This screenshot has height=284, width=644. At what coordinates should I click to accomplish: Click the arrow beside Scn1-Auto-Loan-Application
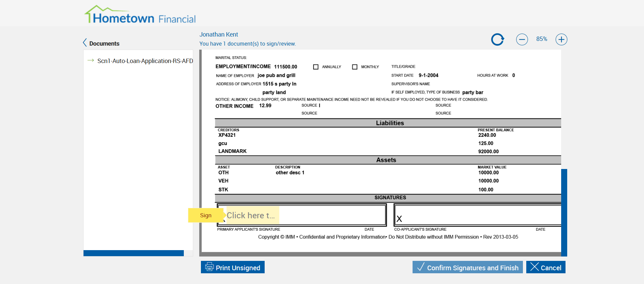coord(91,60)
